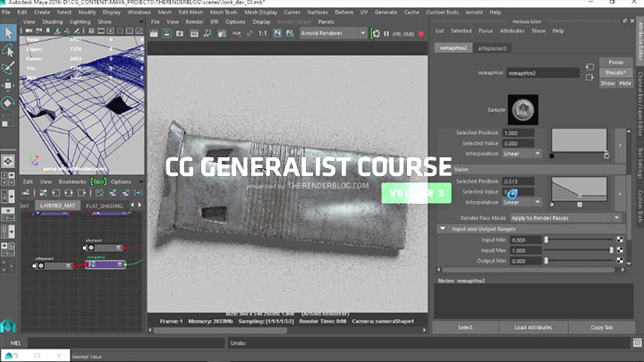Click the Copy Tab button

[602, 327]
